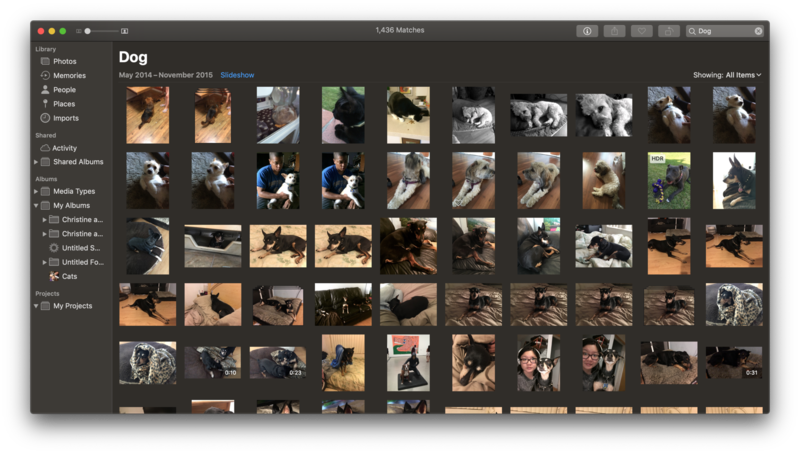Click the Share icon in the toolbar
The width and height of the screenshot is (800, 454).
(x=614, y=31)
